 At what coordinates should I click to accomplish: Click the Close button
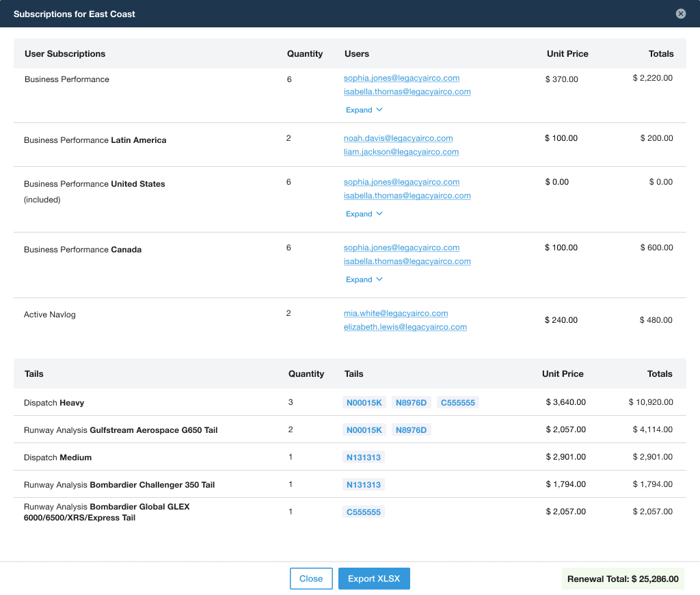click(x=311, y=579)
